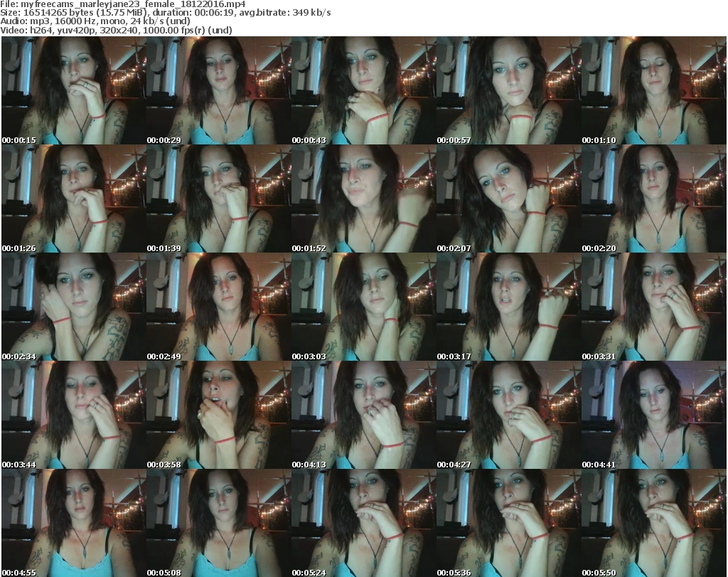This screenshot has height=577, width=728.
Task: Select the thumbnail frame stamped 00:01:10
Action: pos(654,90)
